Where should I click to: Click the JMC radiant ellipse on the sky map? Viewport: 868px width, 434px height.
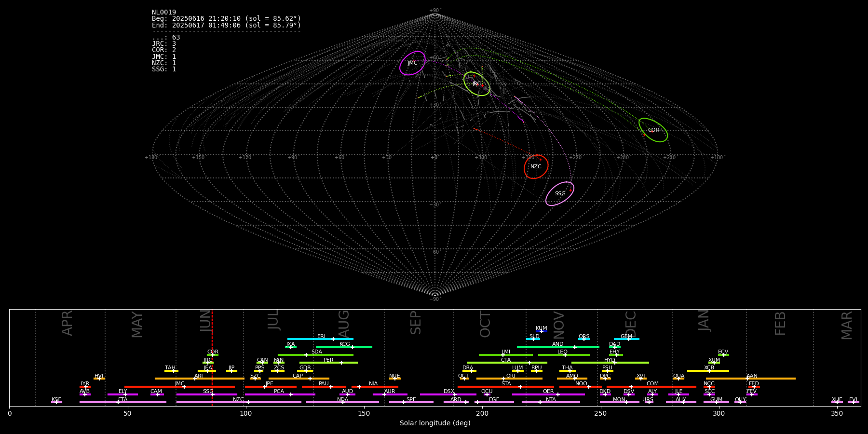click(x=412, y=63)
